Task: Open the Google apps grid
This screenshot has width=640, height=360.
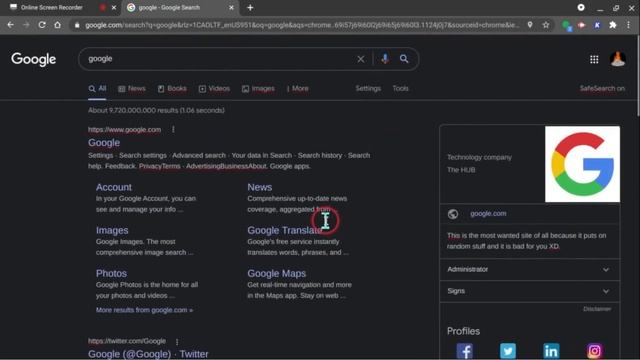Action: click(x=594, y=60)
